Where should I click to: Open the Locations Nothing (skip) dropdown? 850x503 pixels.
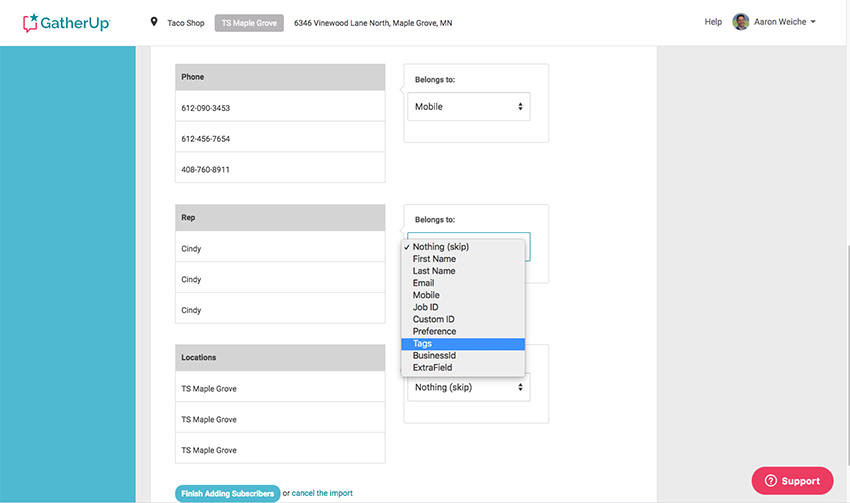[469, 387]
